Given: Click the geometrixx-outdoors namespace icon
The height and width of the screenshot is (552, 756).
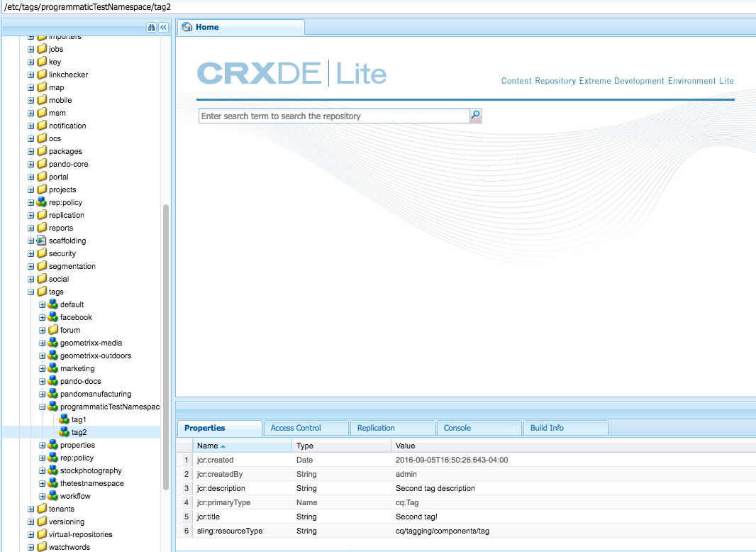Looking at the screenshot, I should tap(53, 355).
